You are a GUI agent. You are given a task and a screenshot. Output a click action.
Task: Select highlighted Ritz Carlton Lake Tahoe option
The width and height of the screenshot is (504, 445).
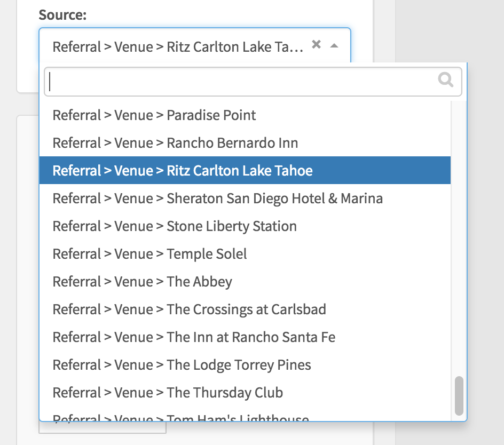[245, 170]
